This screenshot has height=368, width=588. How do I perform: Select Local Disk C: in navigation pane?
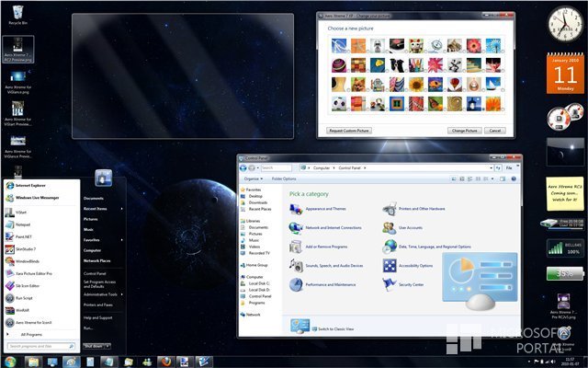pos(259,283)
